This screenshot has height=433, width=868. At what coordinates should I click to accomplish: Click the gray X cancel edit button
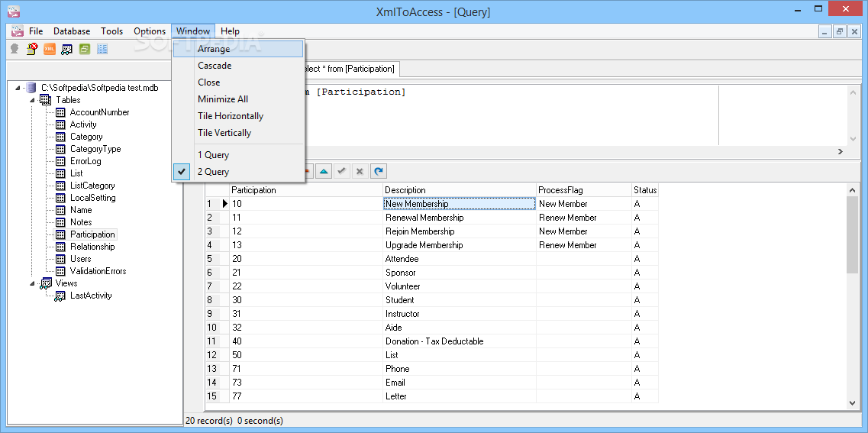[360, 171]
